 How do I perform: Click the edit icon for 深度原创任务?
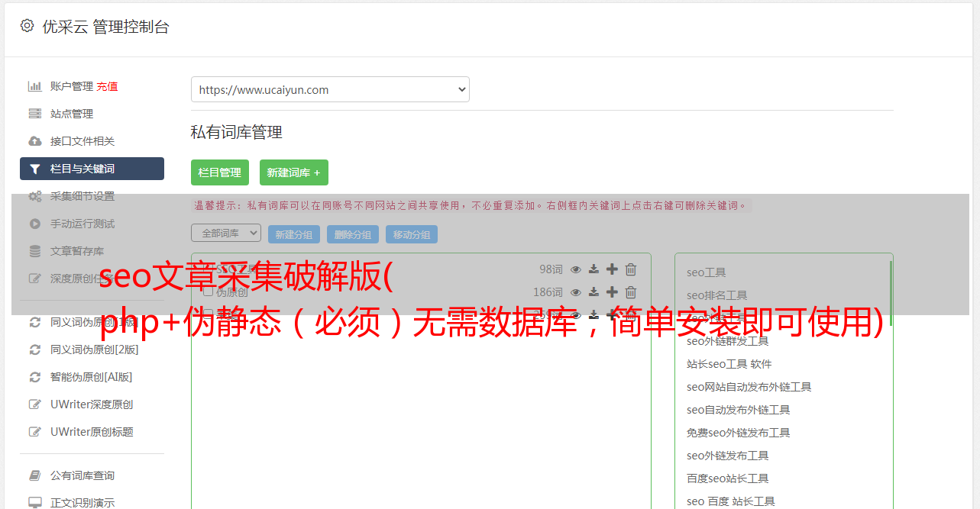(x=34, y=279)
